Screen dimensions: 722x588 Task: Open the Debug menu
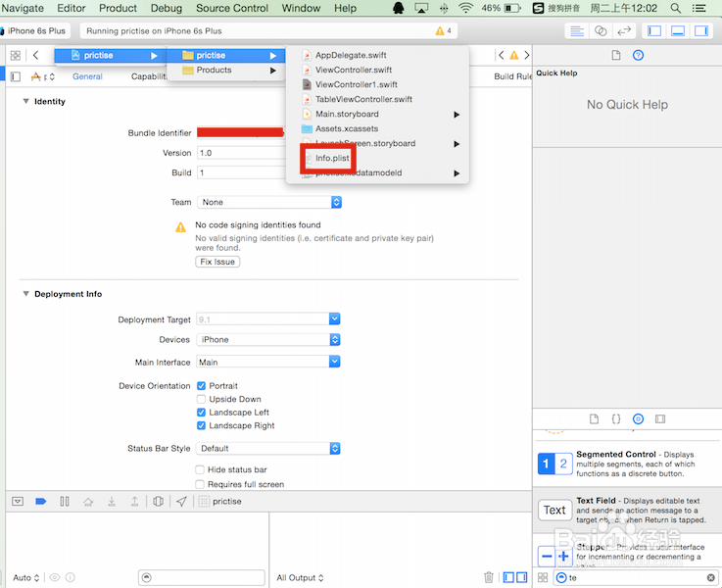coord(167,8)
